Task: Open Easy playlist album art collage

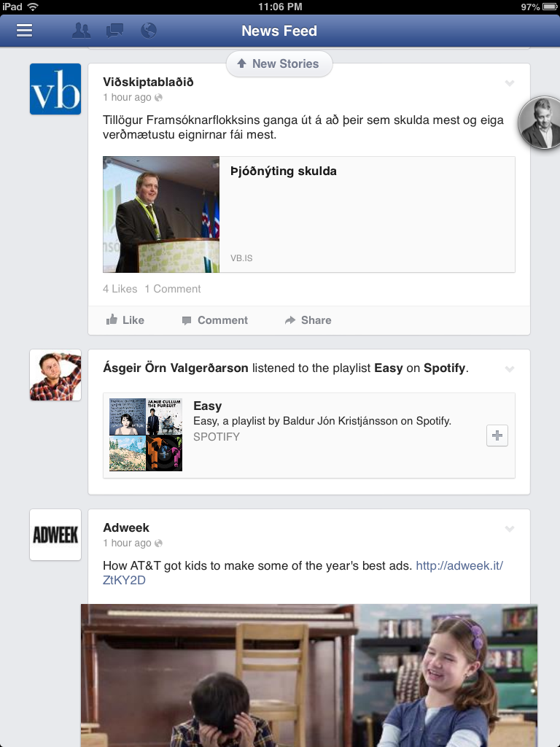Action: [146, 435]
